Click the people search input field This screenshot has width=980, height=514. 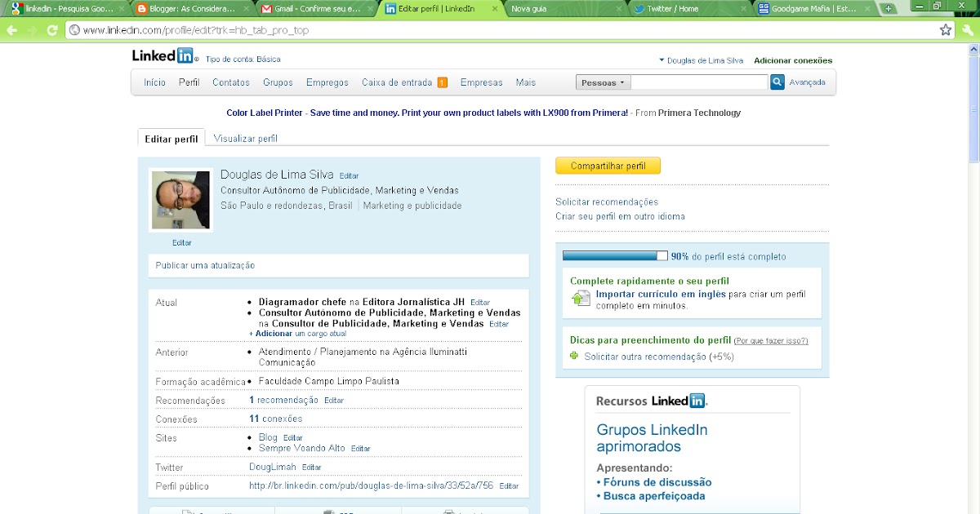click(700, 82)
